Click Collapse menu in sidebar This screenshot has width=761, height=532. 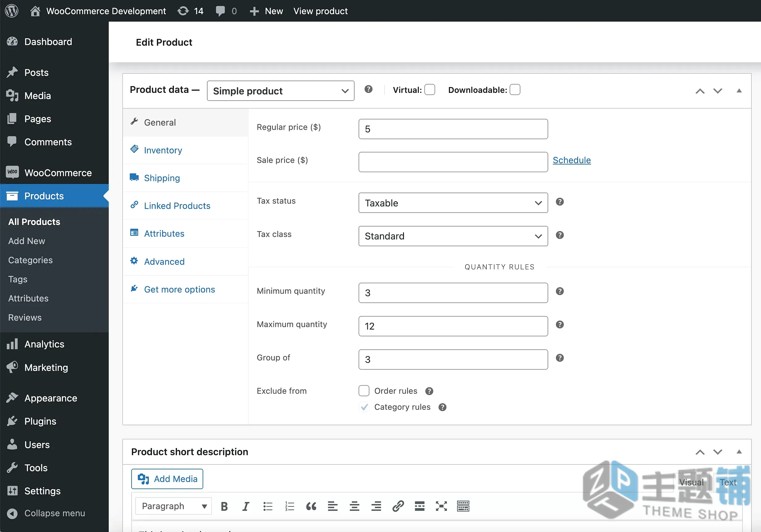pos(54,513)
